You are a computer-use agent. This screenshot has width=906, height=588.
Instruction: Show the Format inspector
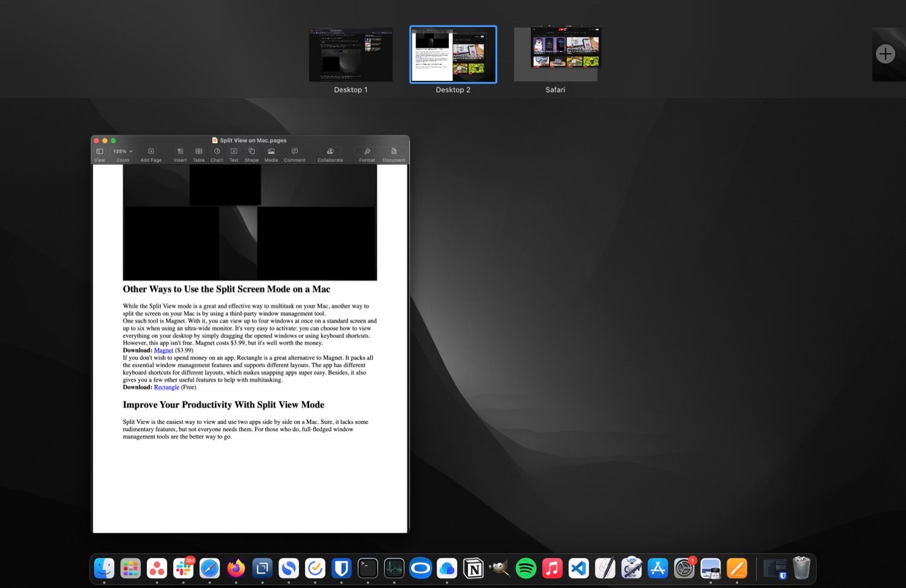pyautogui.click(x=367, y=152)
